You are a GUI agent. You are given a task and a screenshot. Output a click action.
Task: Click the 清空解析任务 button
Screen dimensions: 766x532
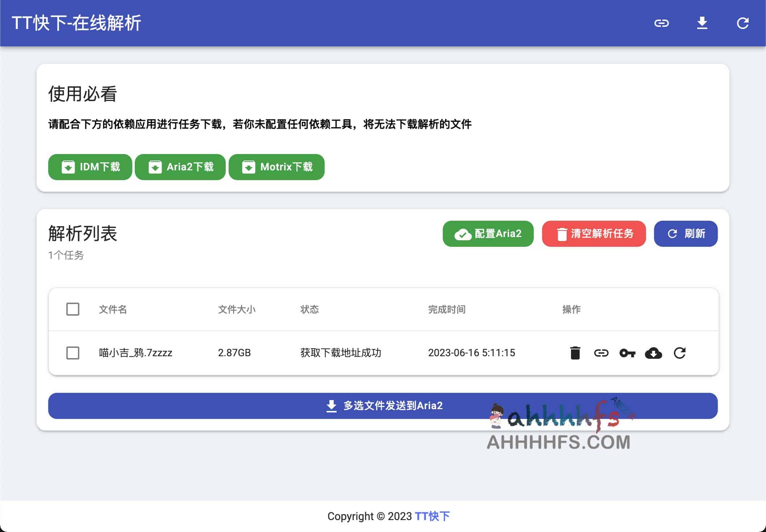pyautogui.click(x=594, y=234)
